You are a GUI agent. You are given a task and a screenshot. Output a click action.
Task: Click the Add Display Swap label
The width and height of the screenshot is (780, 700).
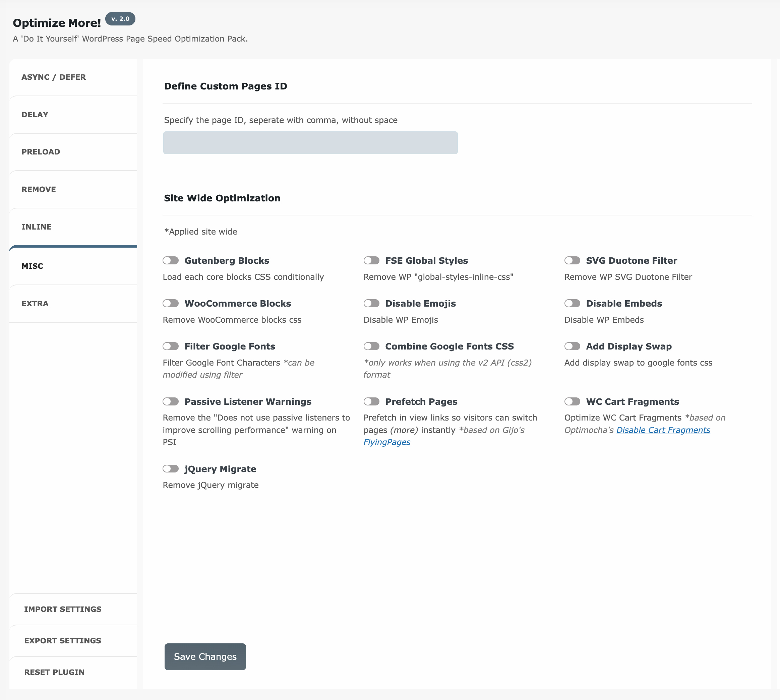(x=629, y=346)
